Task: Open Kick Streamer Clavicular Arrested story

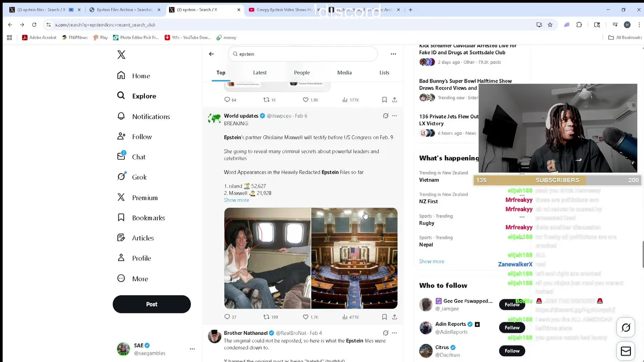Action: click(x=468, y=49)
